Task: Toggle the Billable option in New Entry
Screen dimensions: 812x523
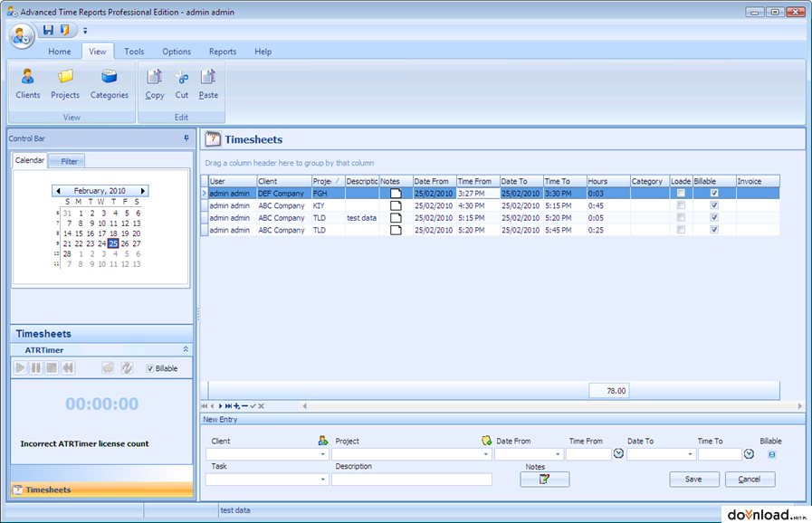Action: coord(772,454)
